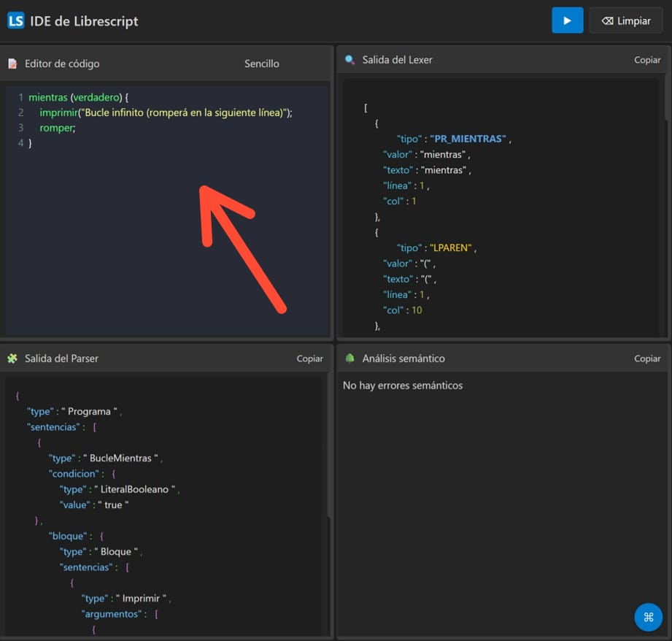Image resolution: width=672 pixels, height=641 pixels.
Task: Click the 'romper;' line in editor
Action: coord(58,128)
